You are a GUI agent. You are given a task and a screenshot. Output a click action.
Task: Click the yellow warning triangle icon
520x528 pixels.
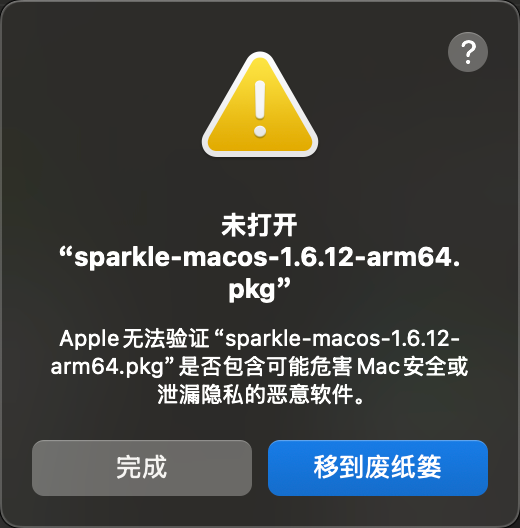click(260, 104)
